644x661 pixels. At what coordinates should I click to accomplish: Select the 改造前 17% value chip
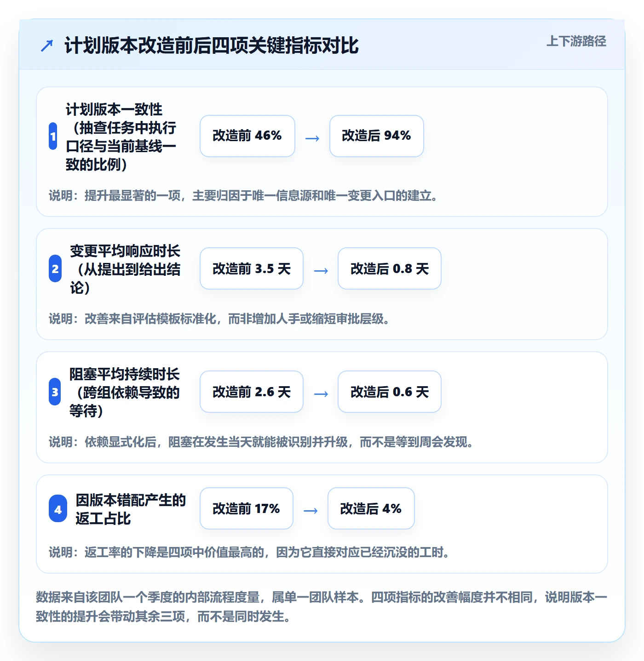point(247,508)
